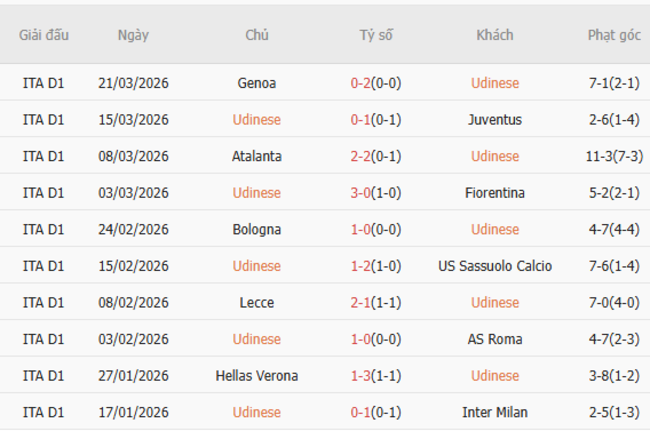Select the Ngày column header
The width and height of the screenshot is (650, 431).
(x=133, y=35)
